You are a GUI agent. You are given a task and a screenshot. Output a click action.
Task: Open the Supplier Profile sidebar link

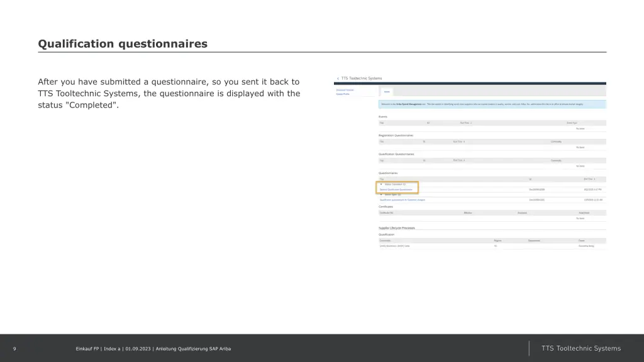coord(343,94)
